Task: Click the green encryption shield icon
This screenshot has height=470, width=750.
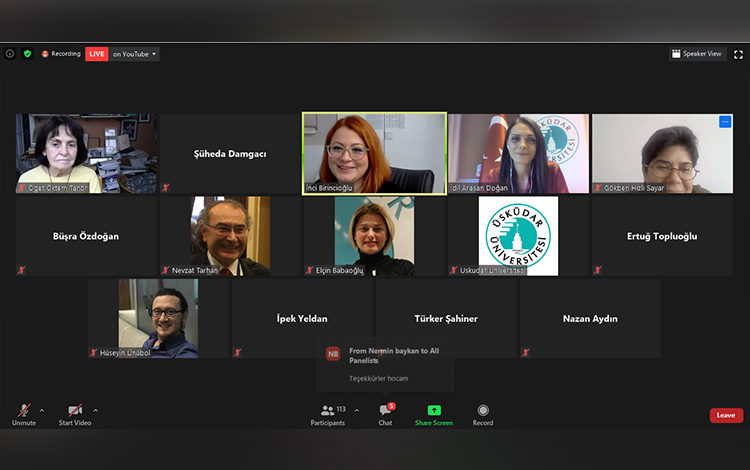Action: pos(28,54)
